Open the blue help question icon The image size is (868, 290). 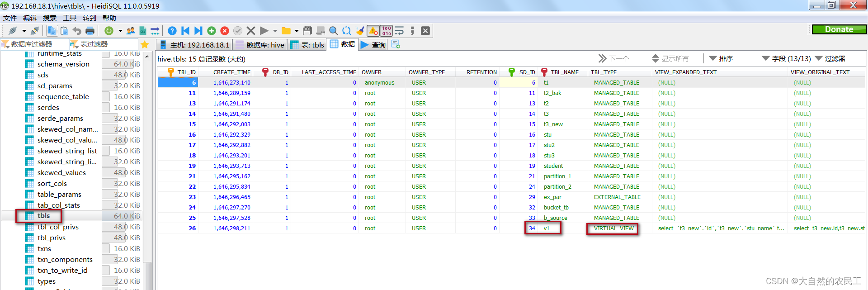172,31
